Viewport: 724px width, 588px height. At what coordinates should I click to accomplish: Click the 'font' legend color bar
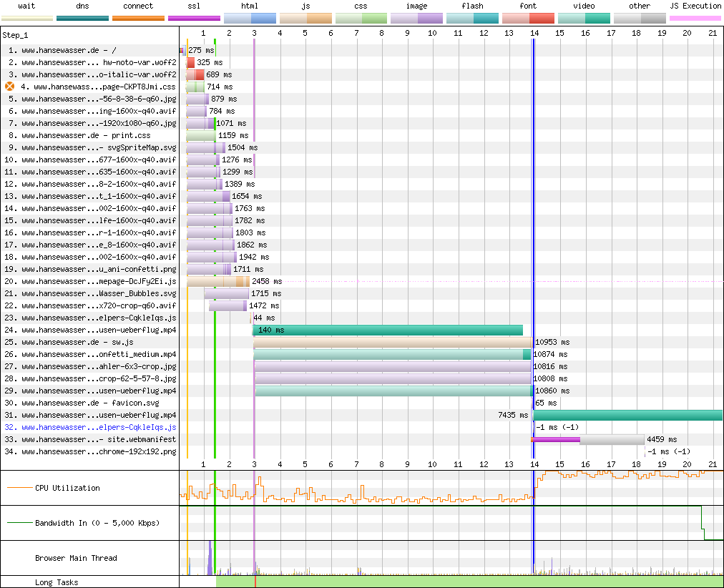pos(528,19)
